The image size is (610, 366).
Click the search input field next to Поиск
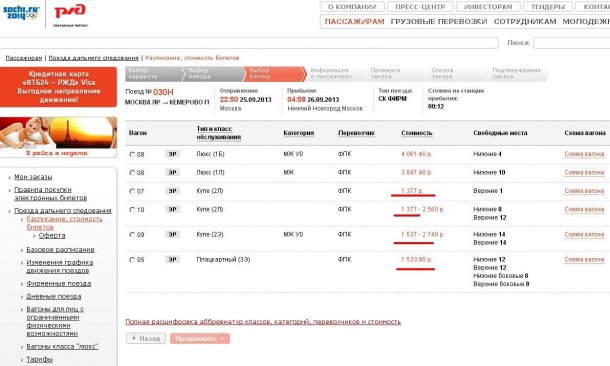571,43
